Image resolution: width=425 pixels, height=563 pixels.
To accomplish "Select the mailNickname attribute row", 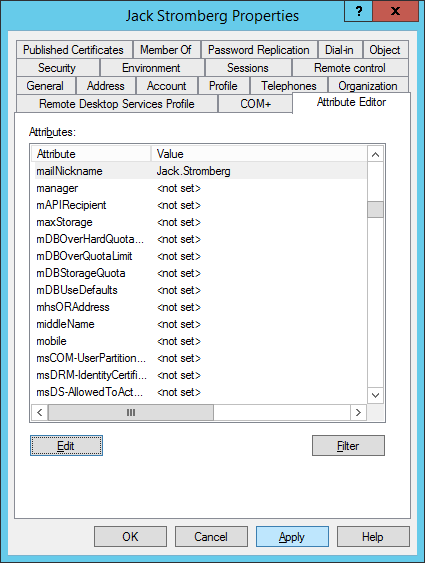I will (199, 171).
